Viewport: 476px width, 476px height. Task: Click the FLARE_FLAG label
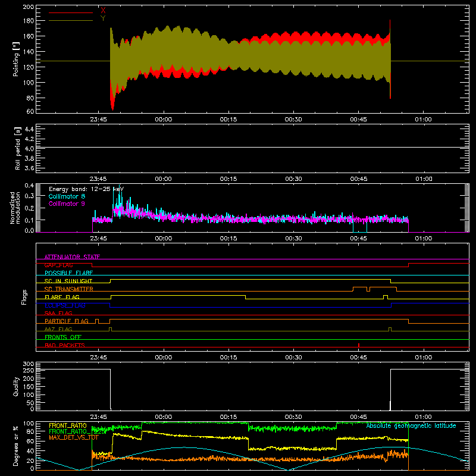[x=62, y=297]
